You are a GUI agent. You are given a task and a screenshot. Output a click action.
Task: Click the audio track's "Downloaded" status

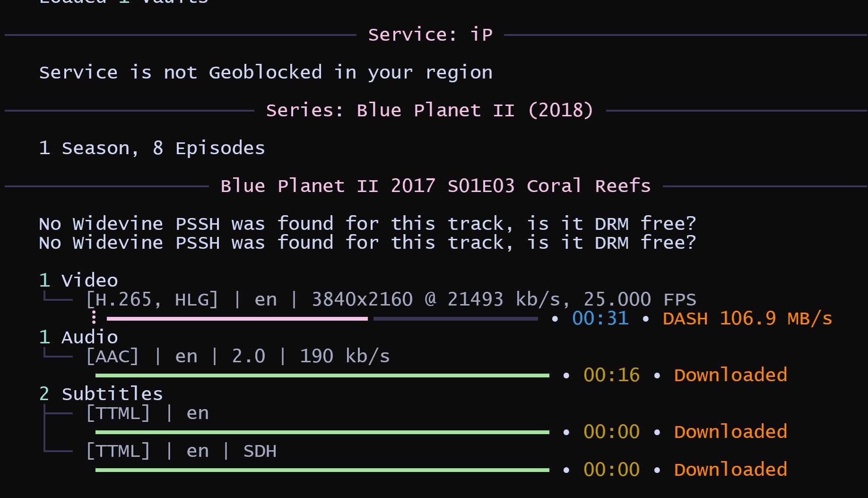[x=730, y=375]
